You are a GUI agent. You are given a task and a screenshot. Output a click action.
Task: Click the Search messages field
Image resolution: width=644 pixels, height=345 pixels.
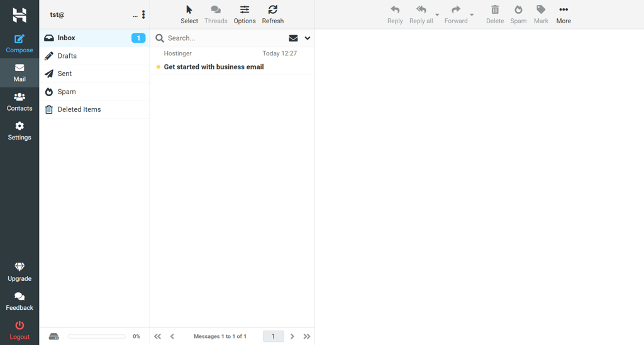coord(226,38)
